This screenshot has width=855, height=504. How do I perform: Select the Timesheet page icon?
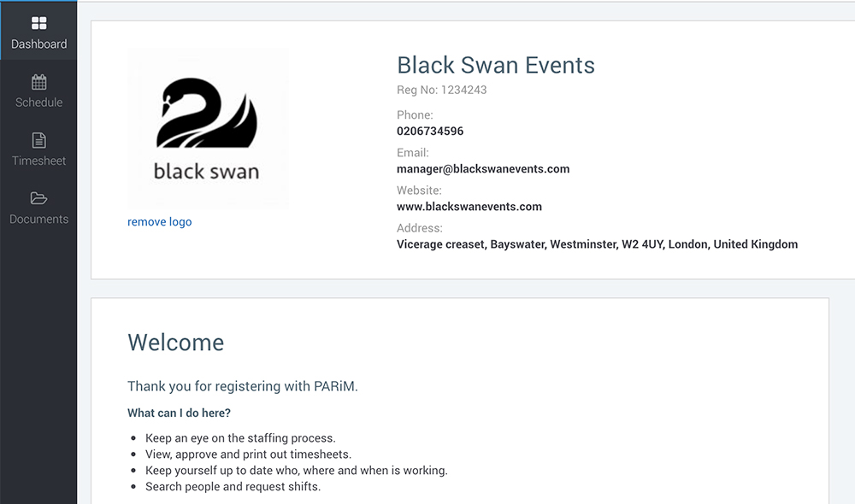[x=38, y=140]
